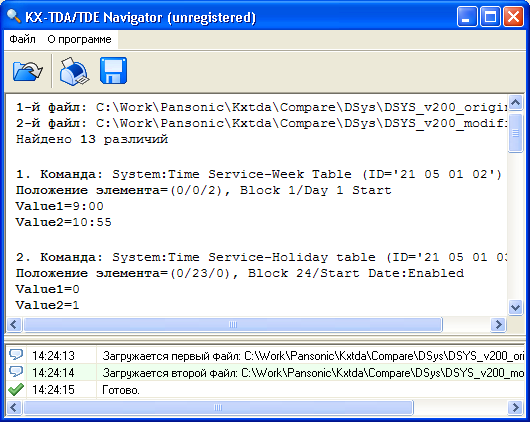Select the speech bubble icon at 14:24:13
530x422 pixels.
[x=16, y=355]
